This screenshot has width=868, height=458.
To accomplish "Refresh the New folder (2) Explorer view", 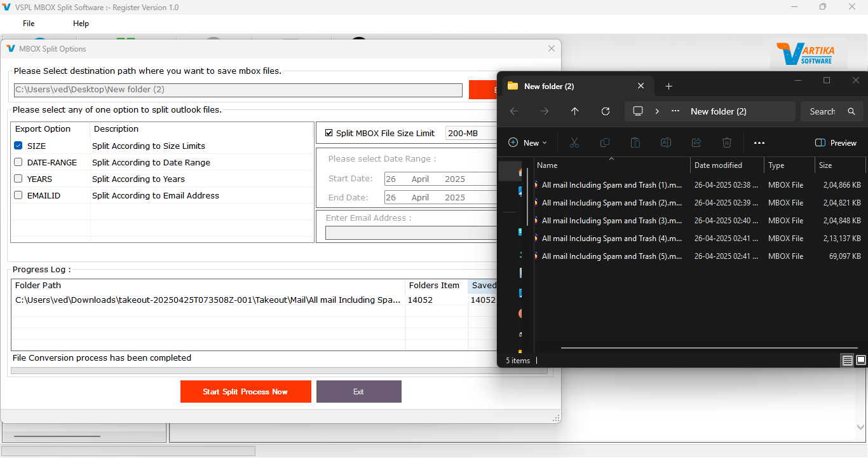I will tap(606, 111).
